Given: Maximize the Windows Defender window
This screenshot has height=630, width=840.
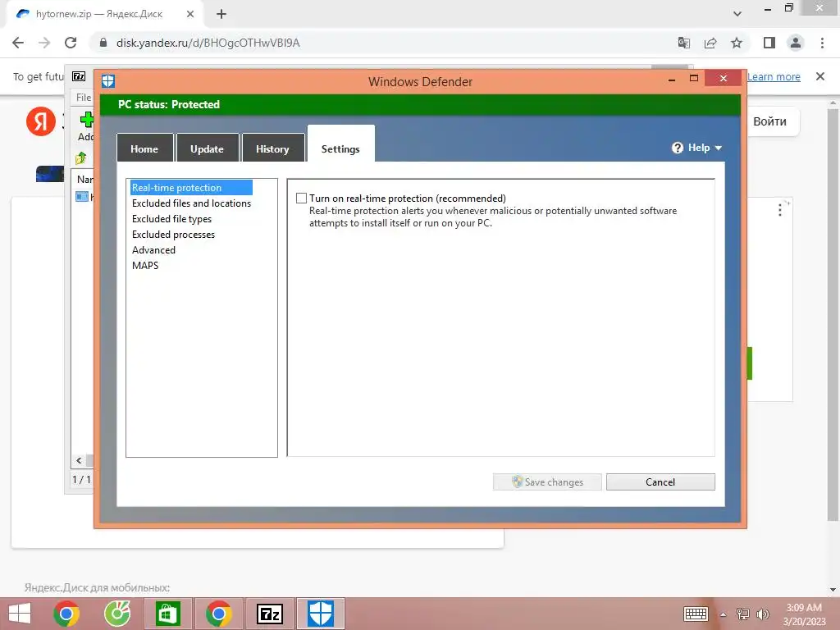Looking at the screenshot, I should tap(694, 79).
